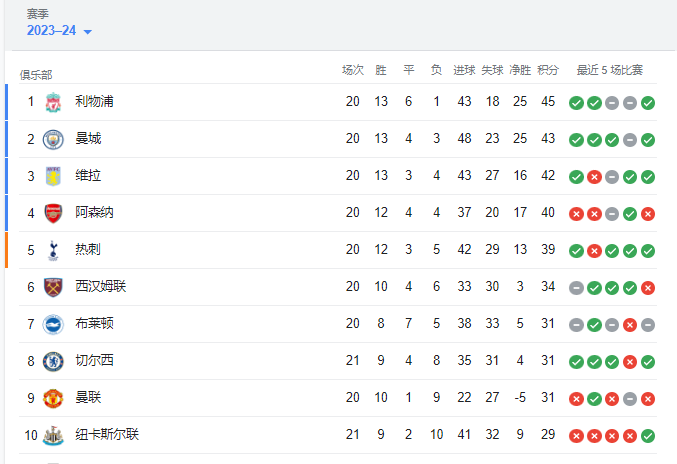The image size is (677, 464).
Task: Click the Tottenham crest icon
Action: tap(53, 250)
